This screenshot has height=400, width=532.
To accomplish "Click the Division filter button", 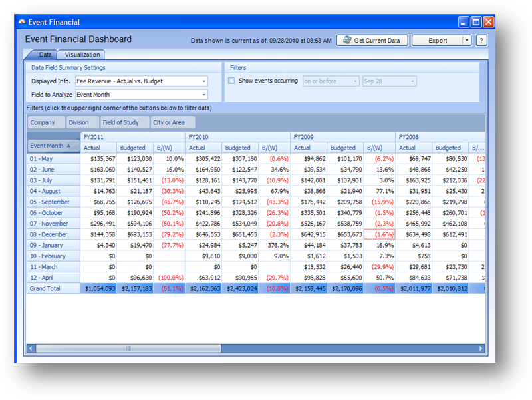I will (x=82, y=122).
